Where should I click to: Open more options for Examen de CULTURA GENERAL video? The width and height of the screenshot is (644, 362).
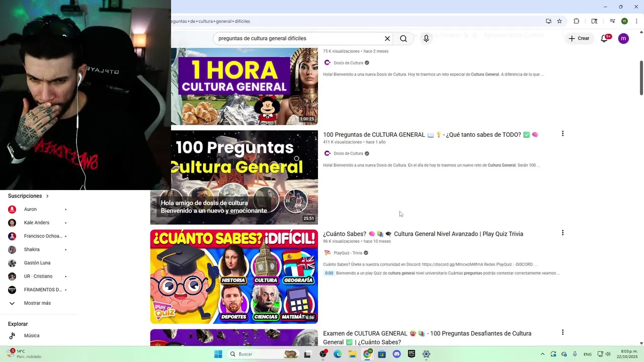(x=562, y=332)
